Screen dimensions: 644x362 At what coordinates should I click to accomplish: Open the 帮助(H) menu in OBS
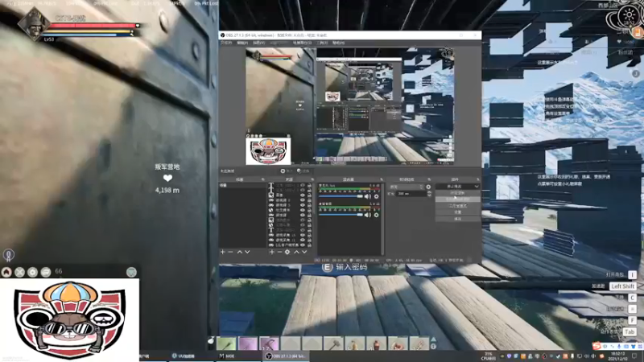click(338, 43)
